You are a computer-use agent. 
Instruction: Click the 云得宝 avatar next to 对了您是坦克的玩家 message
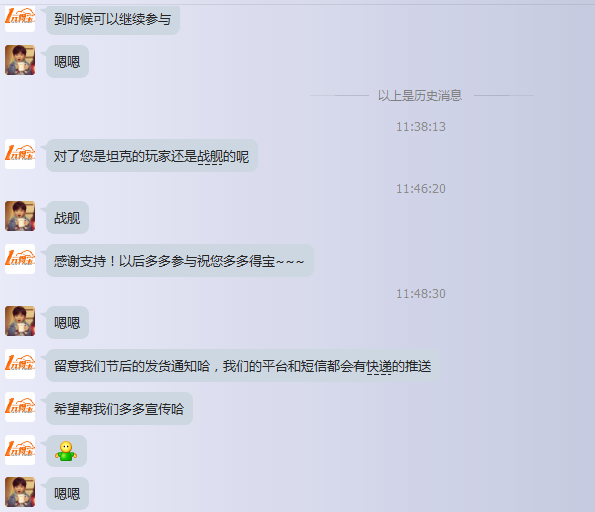tap(20, 154)
